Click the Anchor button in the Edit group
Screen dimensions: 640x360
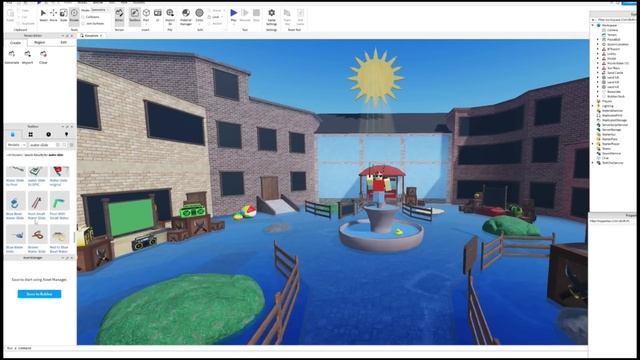click(216, 24)
